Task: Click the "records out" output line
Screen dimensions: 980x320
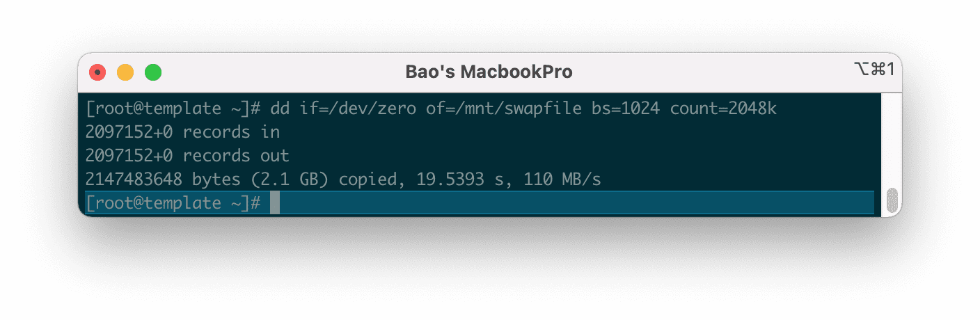Action: pos(187,156)
